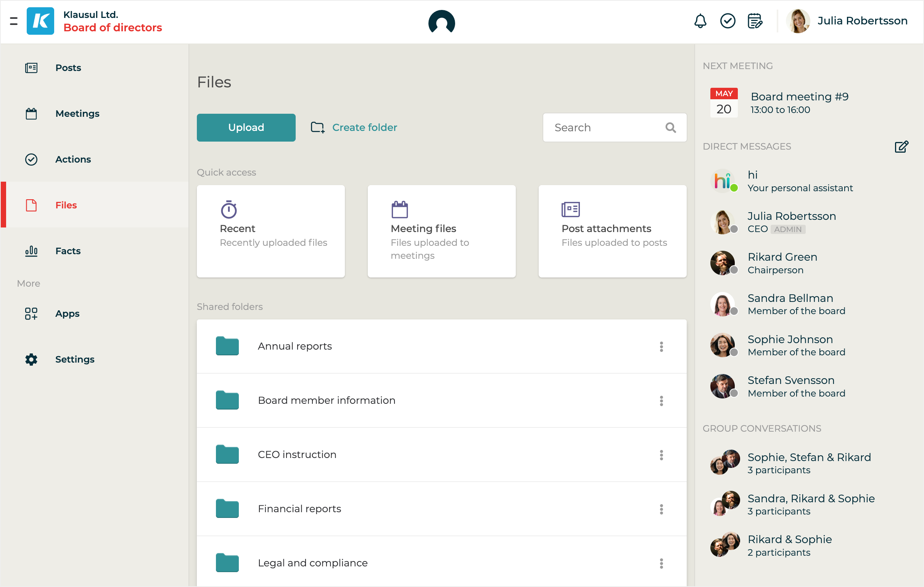Open direct message with Rikard Green
Screen dimensions: 924x587
[782, 263]
